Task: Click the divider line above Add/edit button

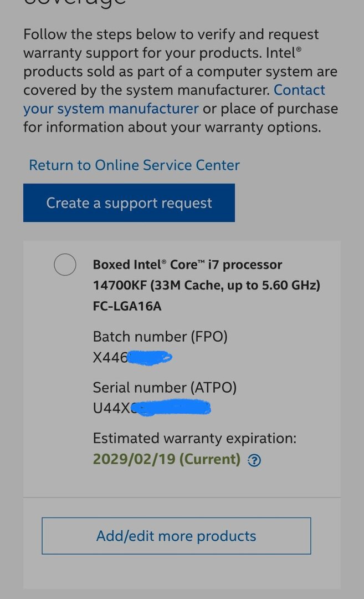Action: [182, 498]
